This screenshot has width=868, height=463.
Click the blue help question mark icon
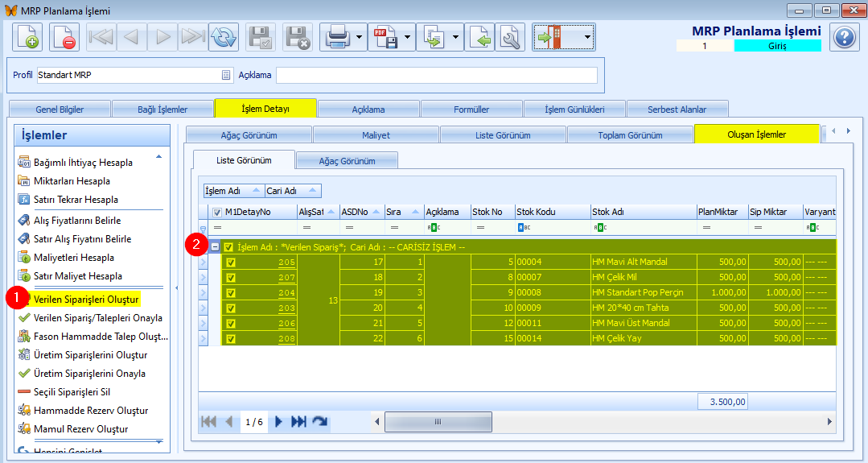point(843,37)
